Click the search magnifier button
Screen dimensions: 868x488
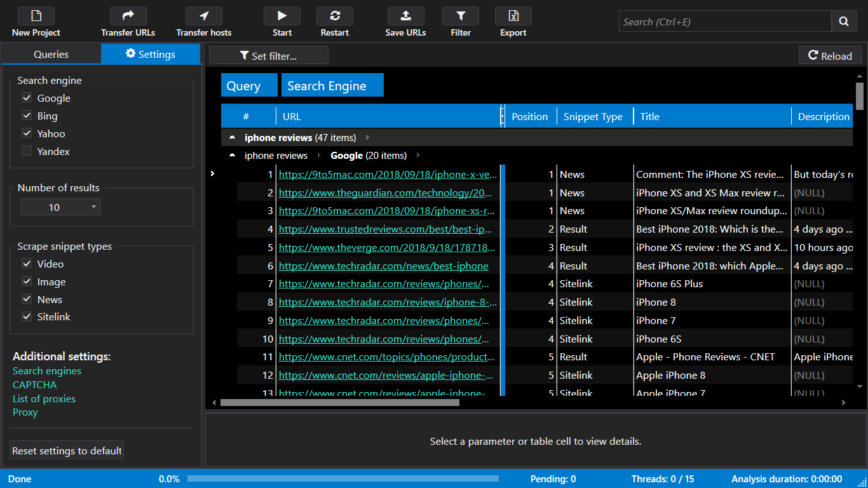click(843, 22)
